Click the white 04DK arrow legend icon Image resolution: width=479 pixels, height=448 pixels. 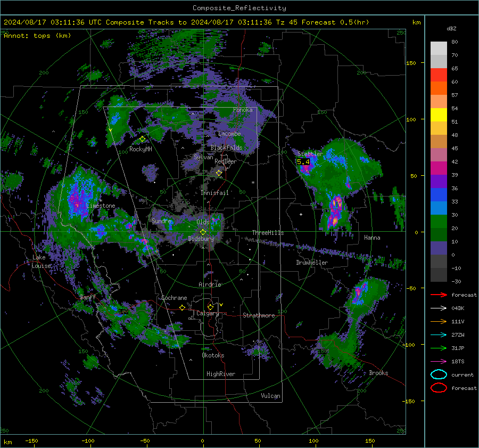point(439,308)
